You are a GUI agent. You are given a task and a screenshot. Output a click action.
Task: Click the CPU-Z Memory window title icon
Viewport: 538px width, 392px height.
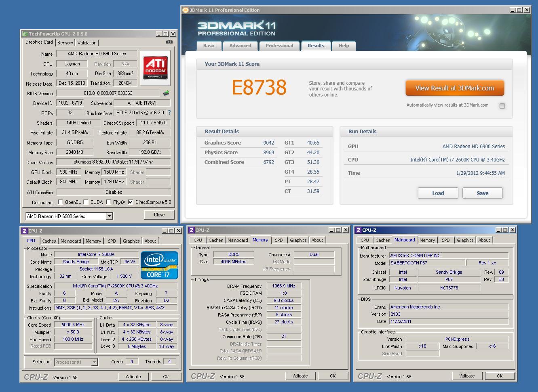click(x=192, y=230)
